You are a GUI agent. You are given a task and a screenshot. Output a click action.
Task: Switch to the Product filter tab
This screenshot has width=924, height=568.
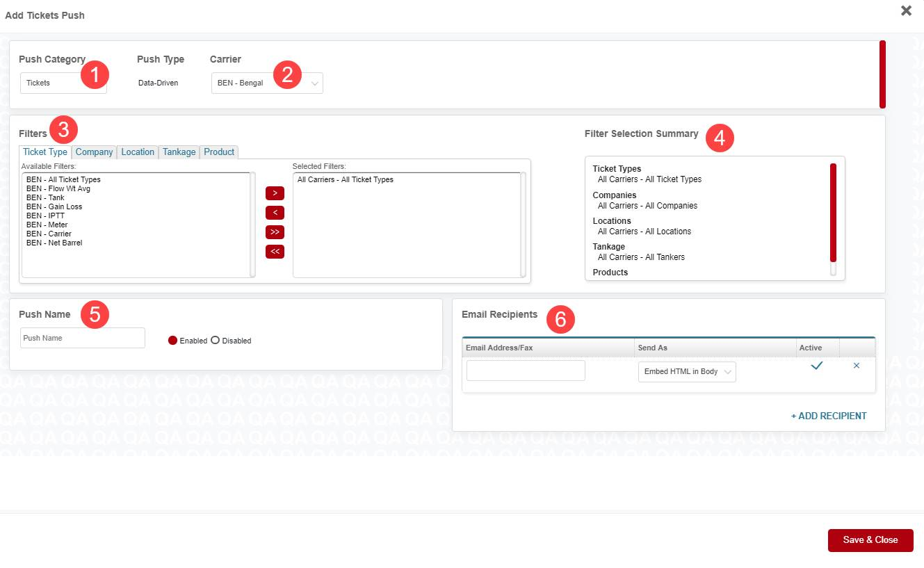[218, 152]
